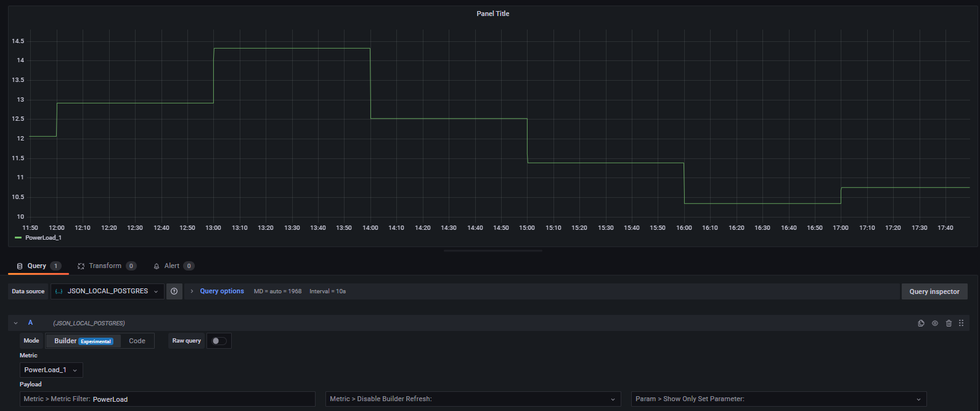Open the PowerLoad_1 metric dropdown
This screenshot has width=980, height=411.
point(51,370)
